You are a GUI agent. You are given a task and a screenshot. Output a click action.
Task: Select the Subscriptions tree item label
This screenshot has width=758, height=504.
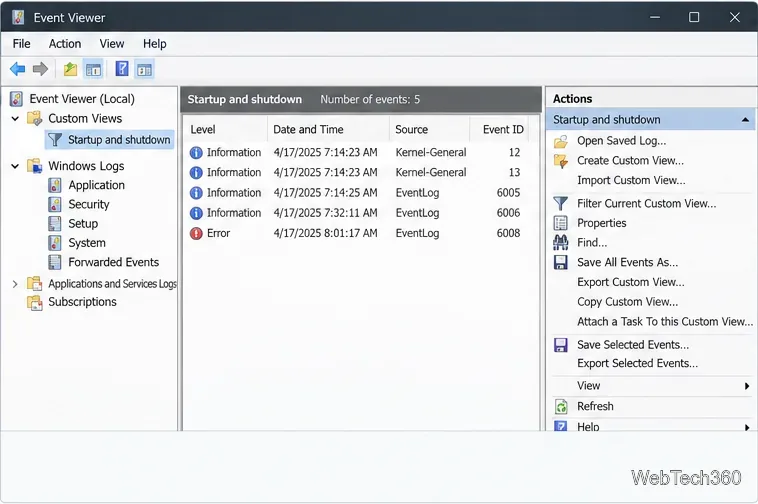(x=82, y=302)
